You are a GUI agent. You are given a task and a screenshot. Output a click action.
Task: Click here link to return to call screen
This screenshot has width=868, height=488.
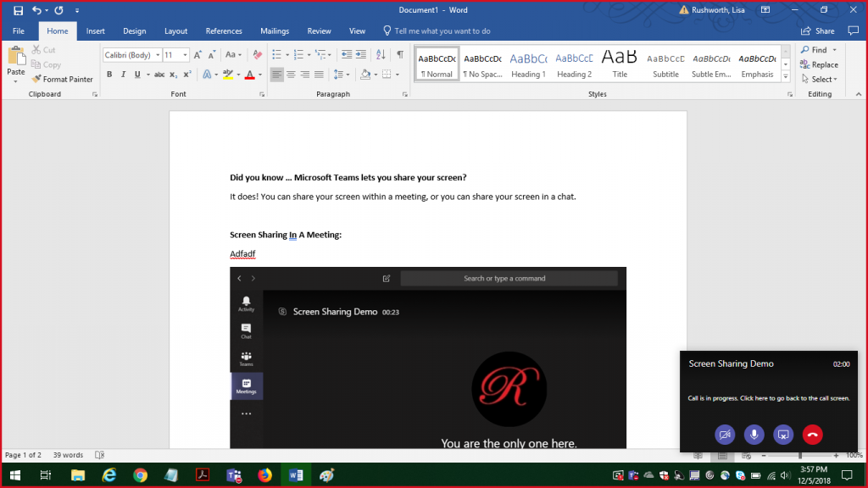pos(754,398)
